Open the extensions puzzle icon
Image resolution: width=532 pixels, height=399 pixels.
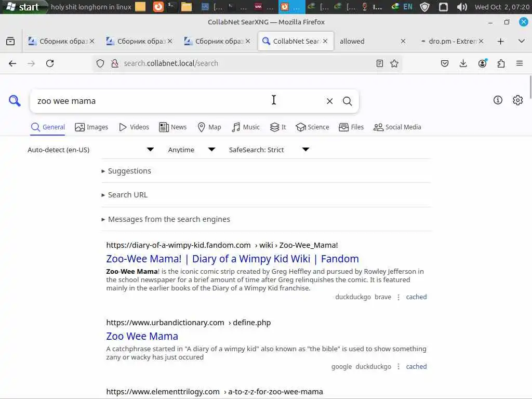(x=501, y=63)
